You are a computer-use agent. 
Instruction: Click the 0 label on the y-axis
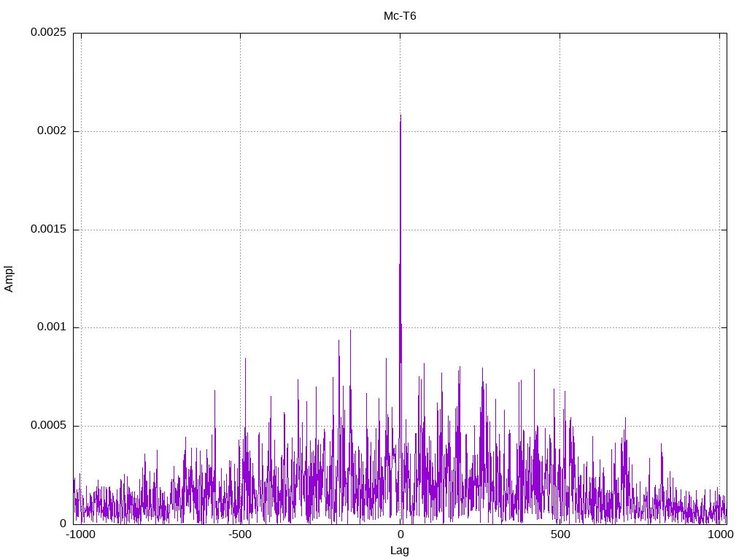point(63,524)
